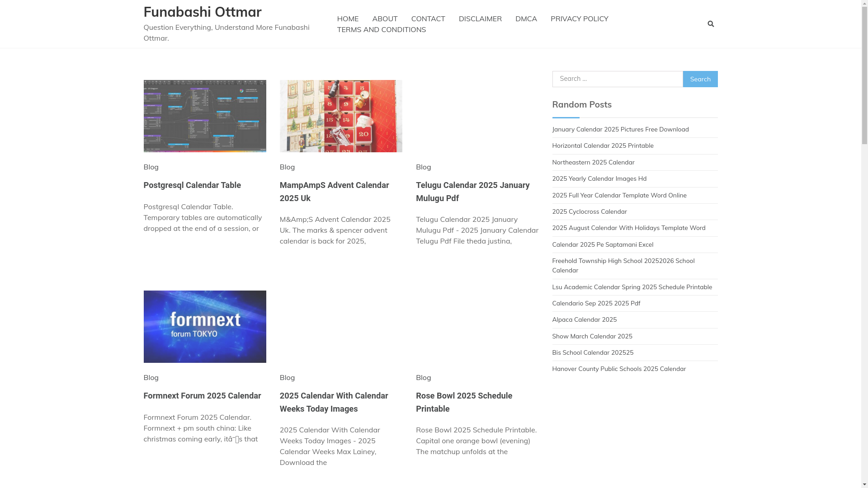Focus the sidebar Search input field
868x488 pixels.
point(618,79)
